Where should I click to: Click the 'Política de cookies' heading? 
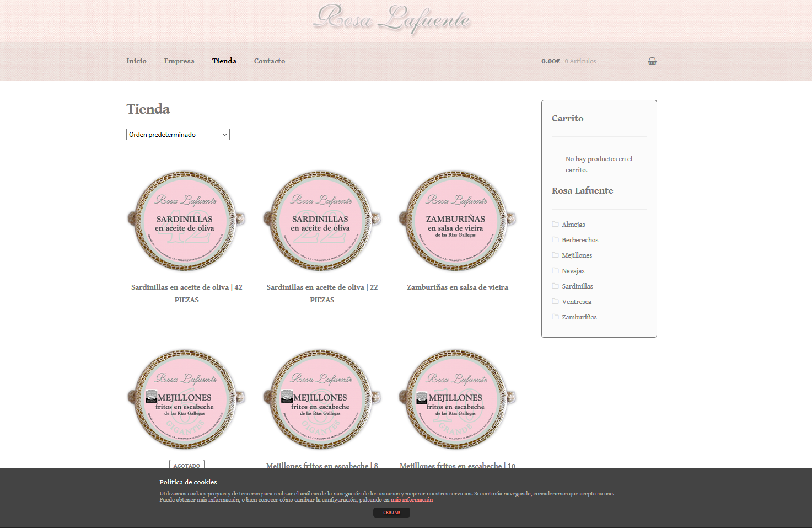(188, 482)
